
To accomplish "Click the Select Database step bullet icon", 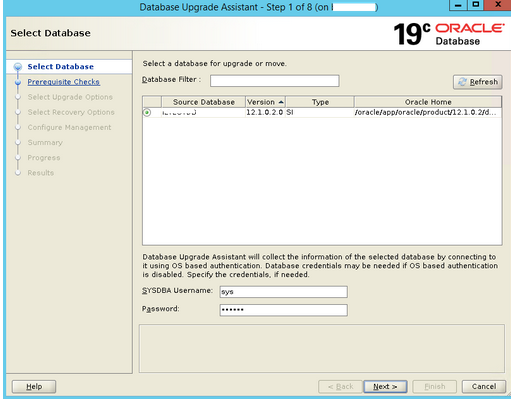I will pyautogui.click(x=18, y=67).
